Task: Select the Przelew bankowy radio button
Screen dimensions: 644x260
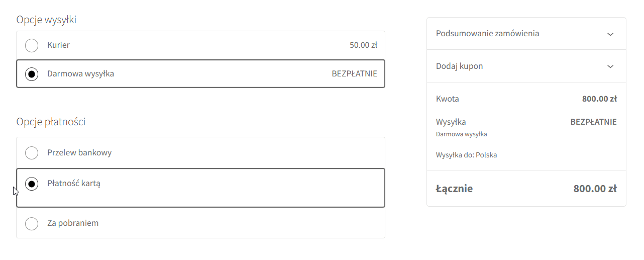Action: click(32, 153)
